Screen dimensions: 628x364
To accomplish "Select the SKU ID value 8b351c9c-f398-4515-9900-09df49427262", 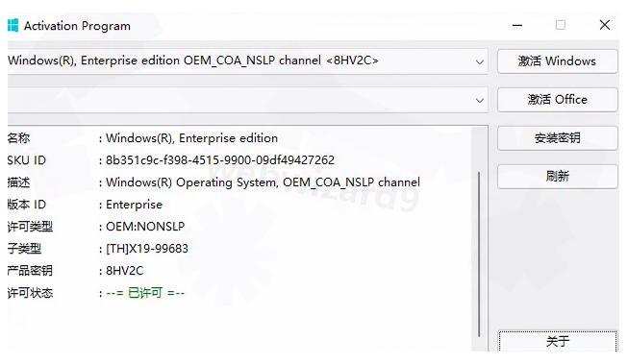I will tap(220, 160).
